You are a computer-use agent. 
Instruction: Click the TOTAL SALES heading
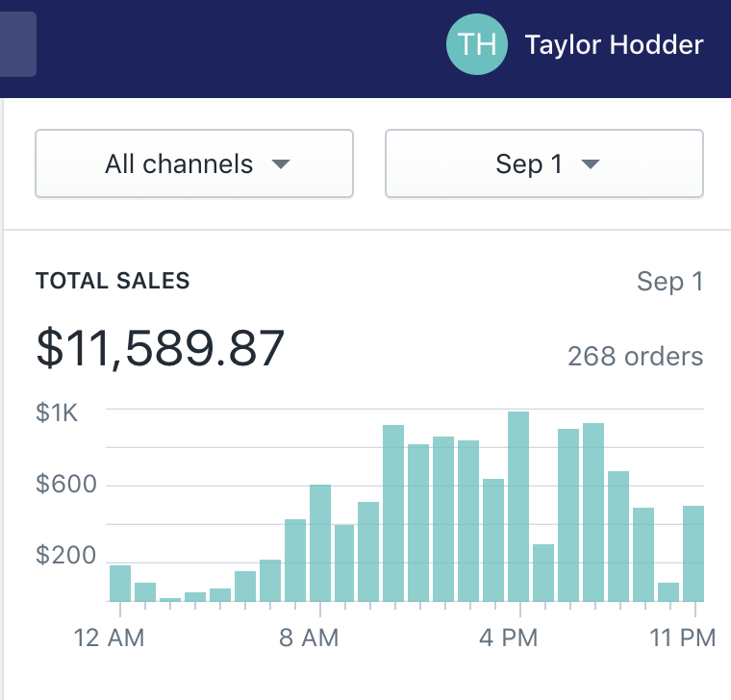click(113, 282)
